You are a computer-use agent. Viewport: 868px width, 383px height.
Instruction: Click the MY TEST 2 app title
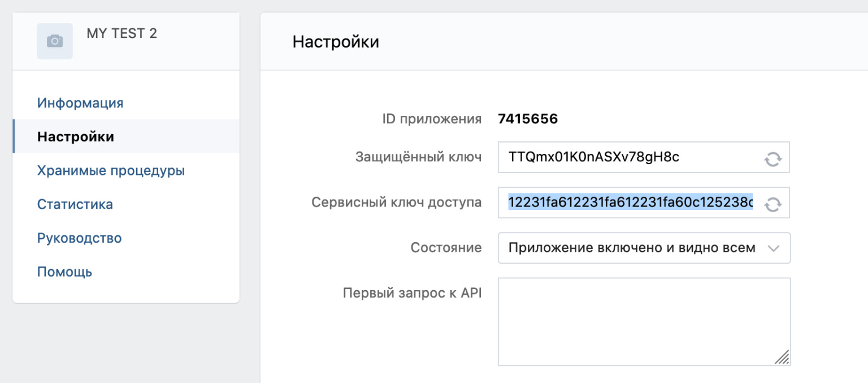pos(122,33)
